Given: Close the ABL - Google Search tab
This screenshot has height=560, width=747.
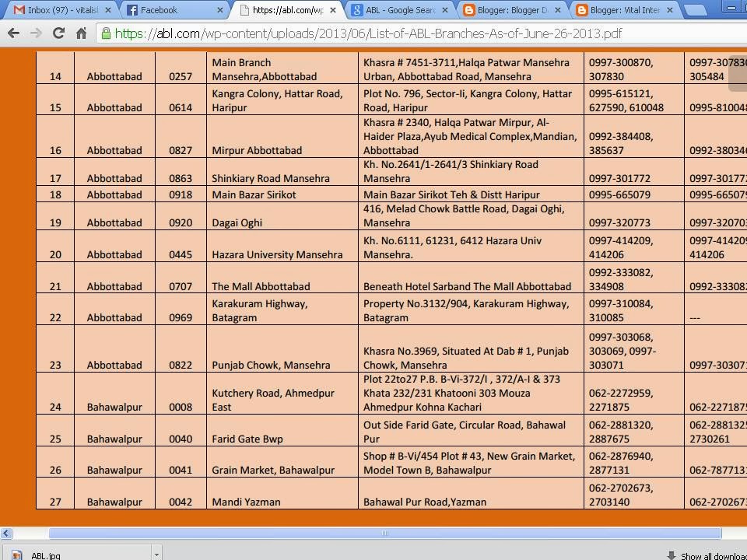Looking at the screenshot, I should pos(445,10).
